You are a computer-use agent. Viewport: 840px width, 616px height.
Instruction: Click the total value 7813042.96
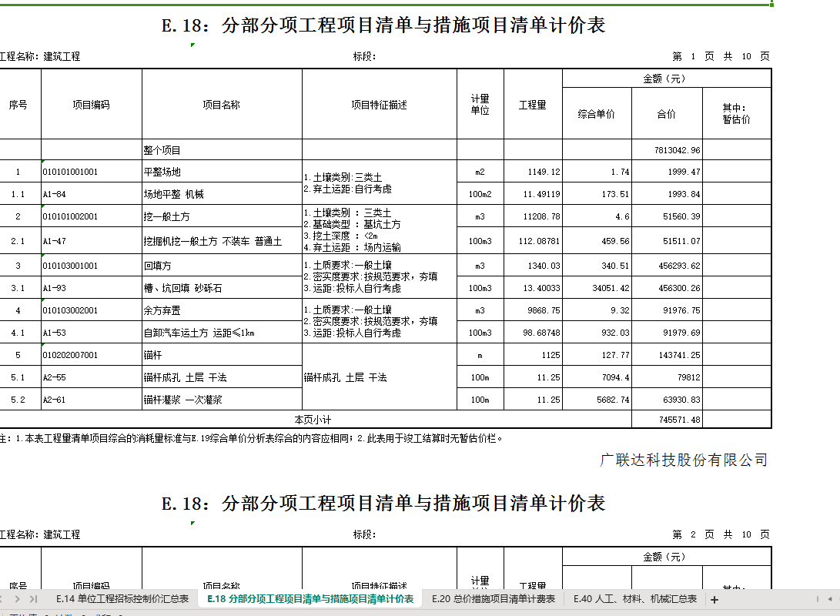667,150
